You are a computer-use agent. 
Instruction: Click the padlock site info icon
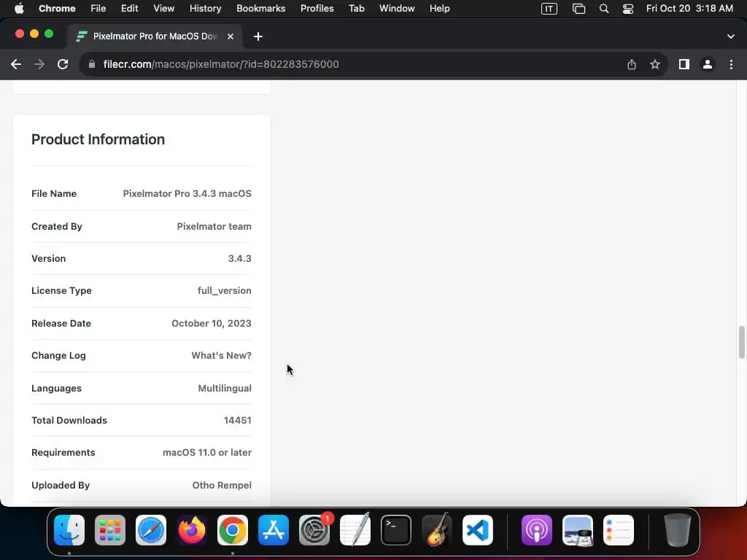pos(92,64)
